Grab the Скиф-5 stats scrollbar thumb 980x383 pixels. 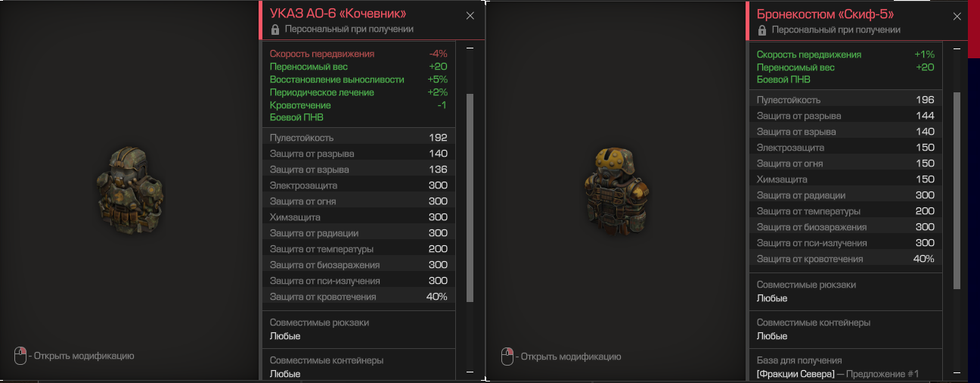pyautogui.click(x=957, y=191)
